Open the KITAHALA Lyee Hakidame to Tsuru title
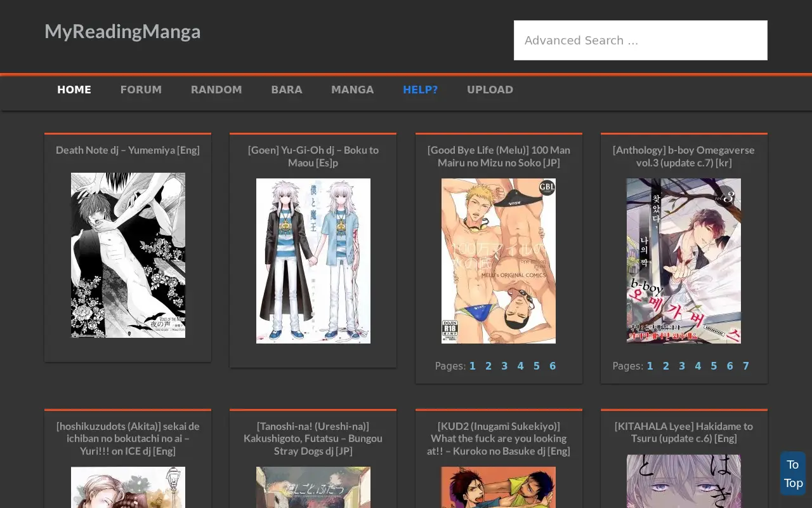The width and height of the screenshot is (812, 508). pos(684,432)
